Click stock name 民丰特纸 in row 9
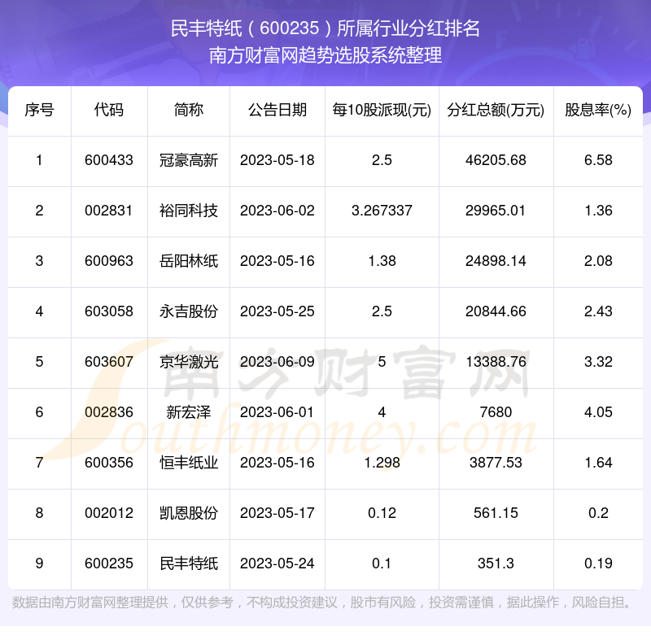Image resolution: width=651 pixels, height=644 pixels. (x=189, y=563)
